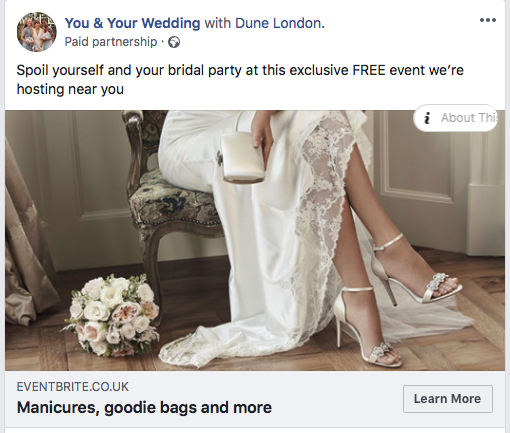Visit the Dune London page link
This screenshot has height=433, width=510.
click(x=280, y=23)
